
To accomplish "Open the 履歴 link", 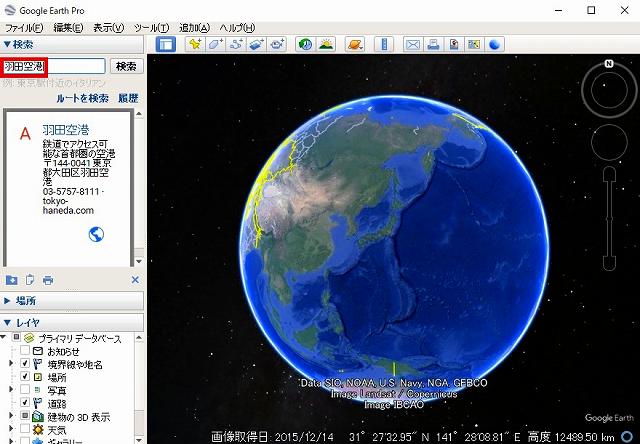I will (x=128, y=98).
